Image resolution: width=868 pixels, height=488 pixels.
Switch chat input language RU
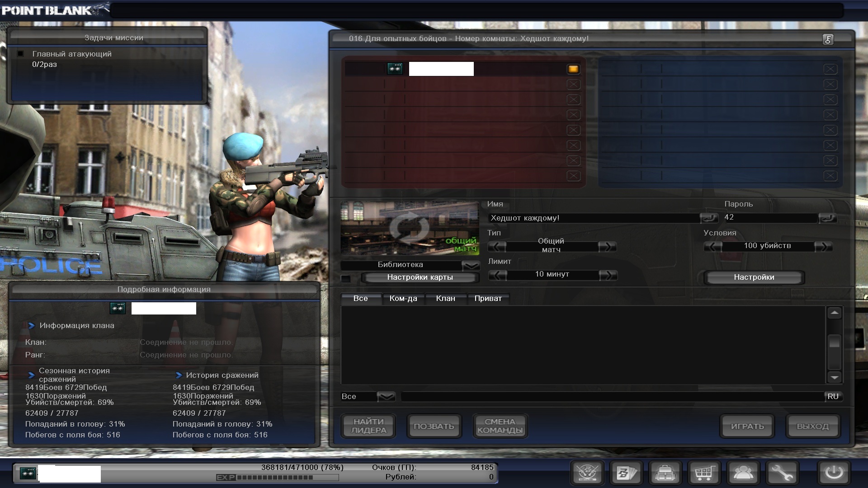tap(833, 396)
